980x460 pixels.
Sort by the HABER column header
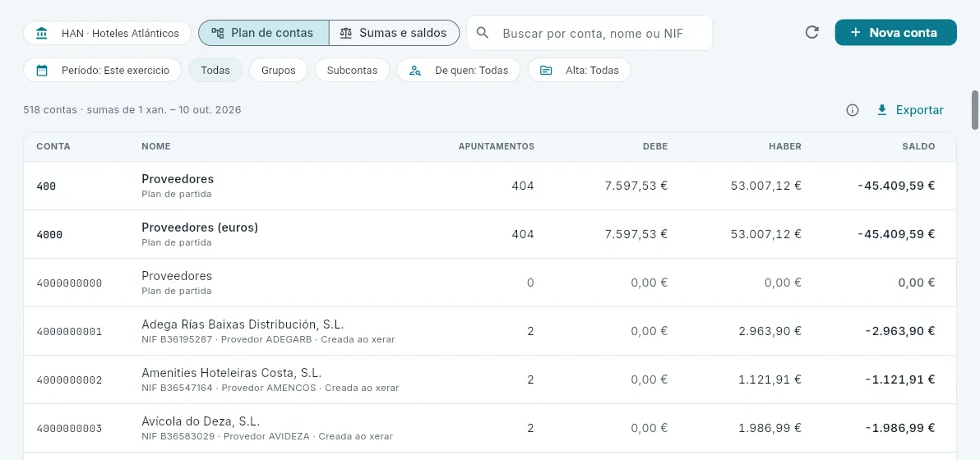coord(785,147)
